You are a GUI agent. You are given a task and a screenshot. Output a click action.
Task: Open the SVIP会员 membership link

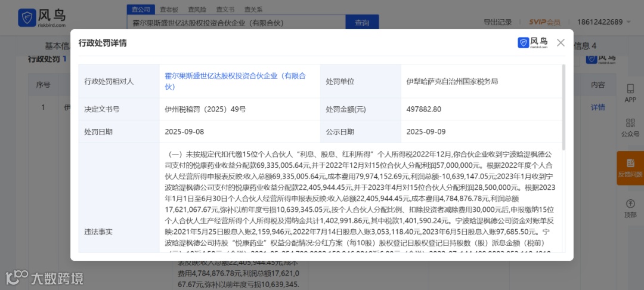click(x=544, y=22)
